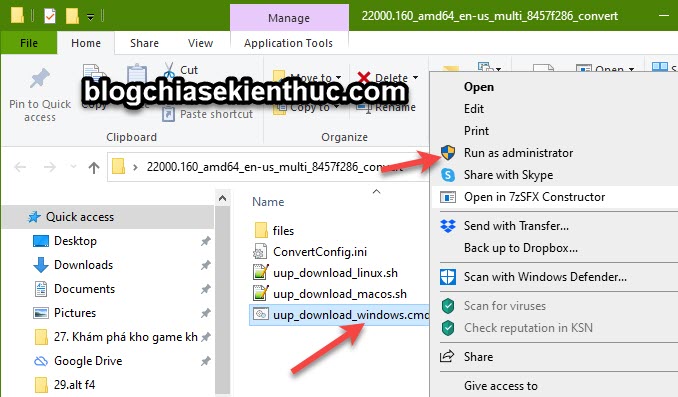Screen dimensions: 678x397
Task: Click the Forward navigation arrow
Action: pyautogui.click(x=50, y=167)
